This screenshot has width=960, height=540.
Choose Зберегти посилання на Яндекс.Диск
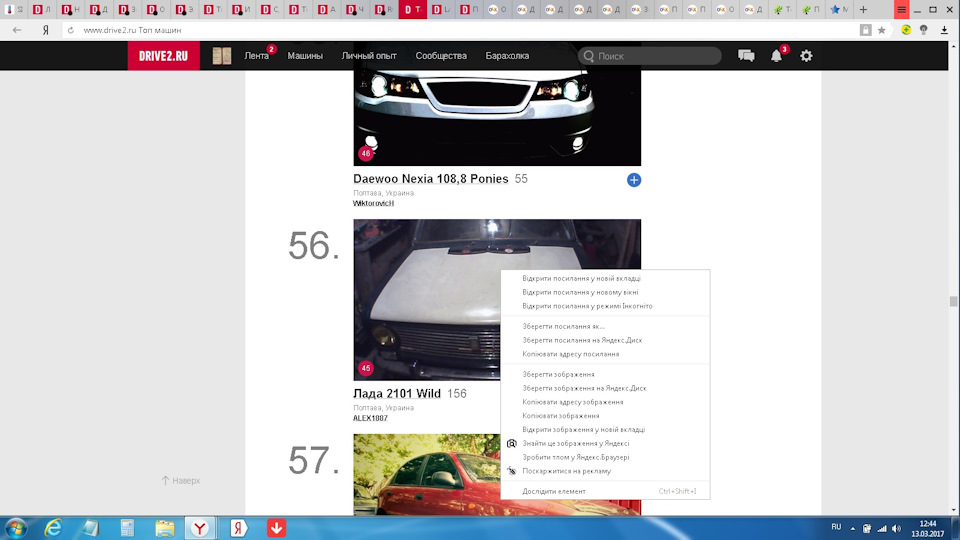[606, 340]
